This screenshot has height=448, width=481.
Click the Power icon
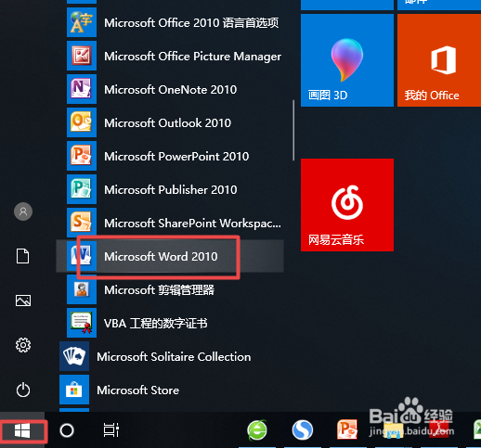click(23, 390)
